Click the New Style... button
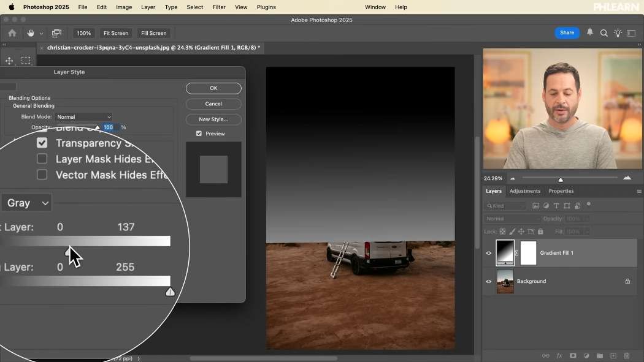This screenshot has height=362, width=644. pos(213,119)
